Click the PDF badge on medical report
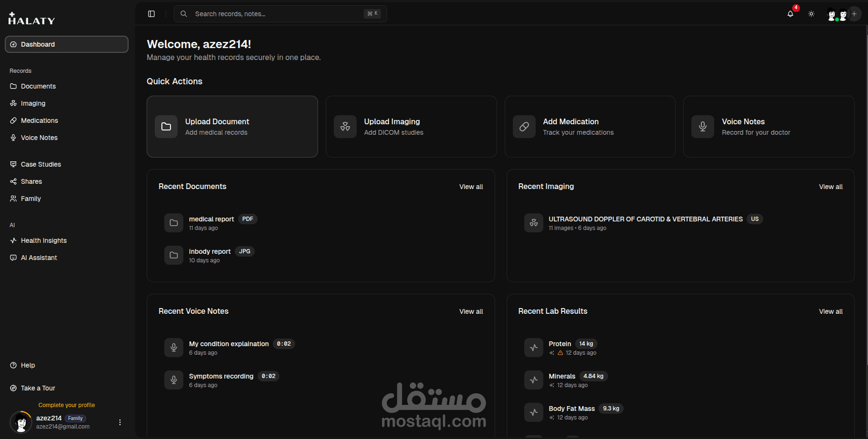Viewport: 868px width, 439px height. click(x=248, y=219)
